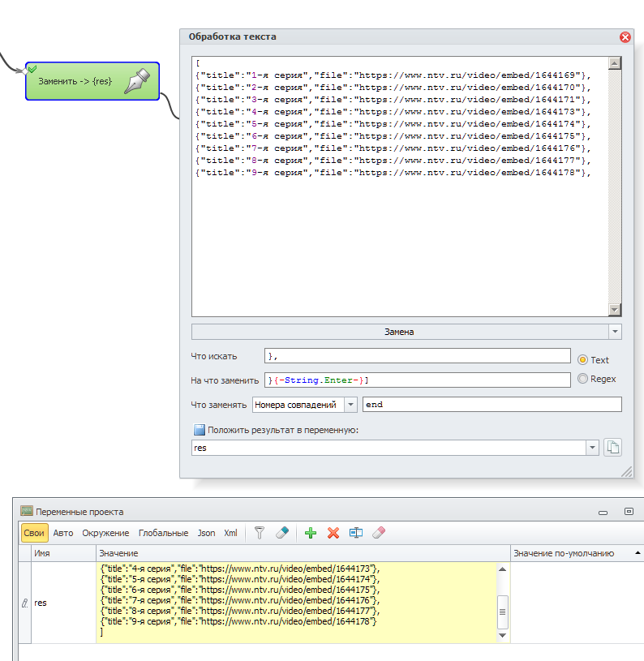Click the На что заменить input field
Screen dimensions: 644x661
[417, 380]
